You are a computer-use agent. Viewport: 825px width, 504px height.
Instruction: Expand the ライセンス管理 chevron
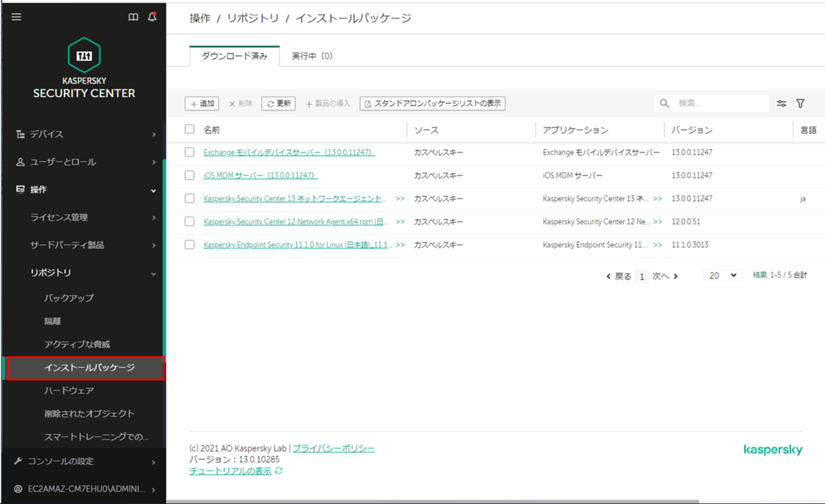coord(154,218)
